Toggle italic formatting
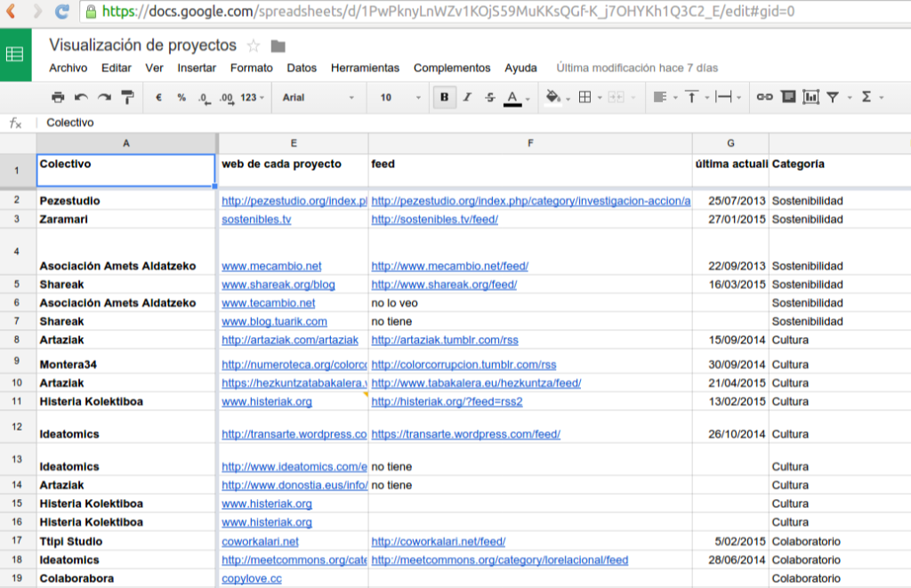Screen dimensions: 911x588 pyautogui.click(x=467, y=97)
